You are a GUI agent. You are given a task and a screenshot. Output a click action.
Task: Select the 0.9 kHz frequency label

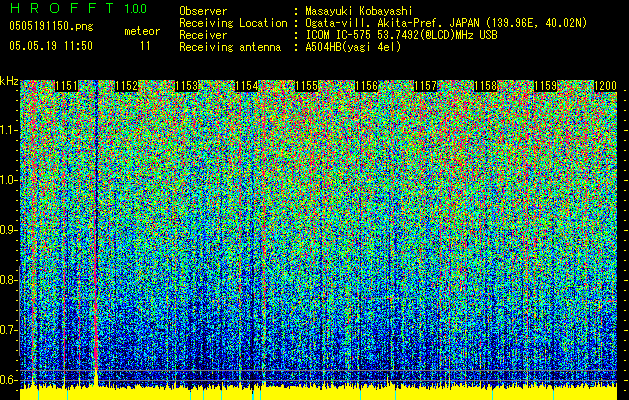pyautogui.click(x=9, y=230)
